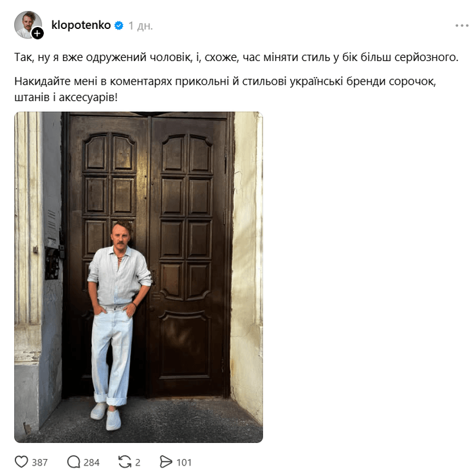Screen dimensions: 476x470
Task: Open the klopotenko username link
Action: coord(81,25)
